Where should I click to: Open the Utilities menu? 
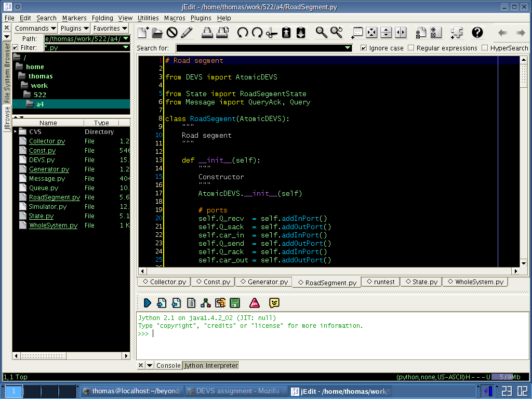(148, 18)
